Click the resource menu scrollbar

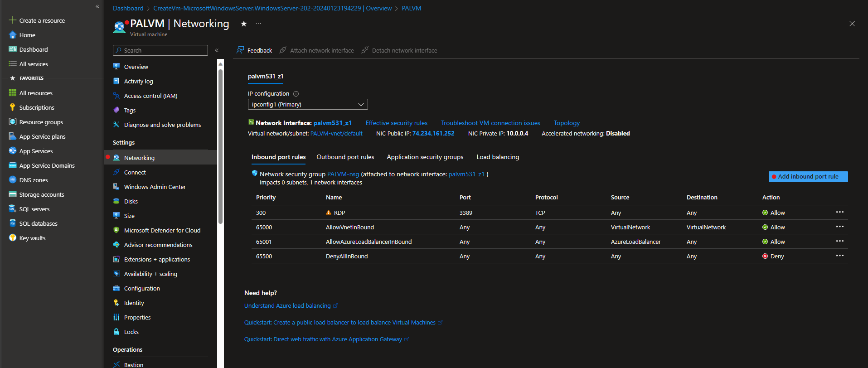[x=221, y=146]
